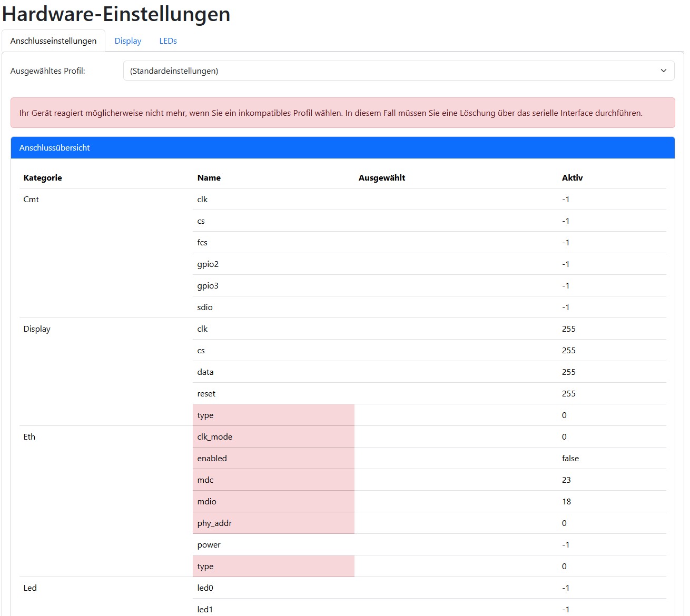Click the red incompatible profile warning banner
Screen dimensions: 690x616
point(342,113)
